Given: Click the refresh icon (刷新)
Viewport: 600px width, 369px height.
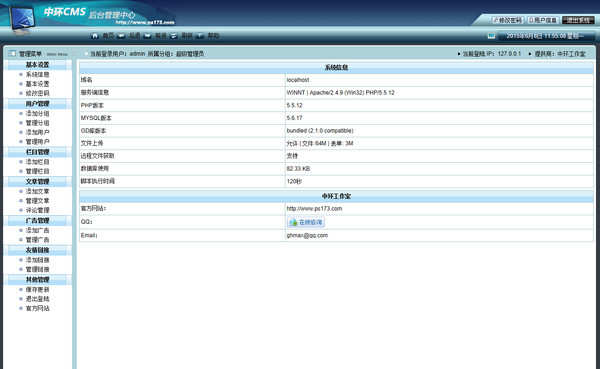Looking at the screenshot, I should coord(174,36).
